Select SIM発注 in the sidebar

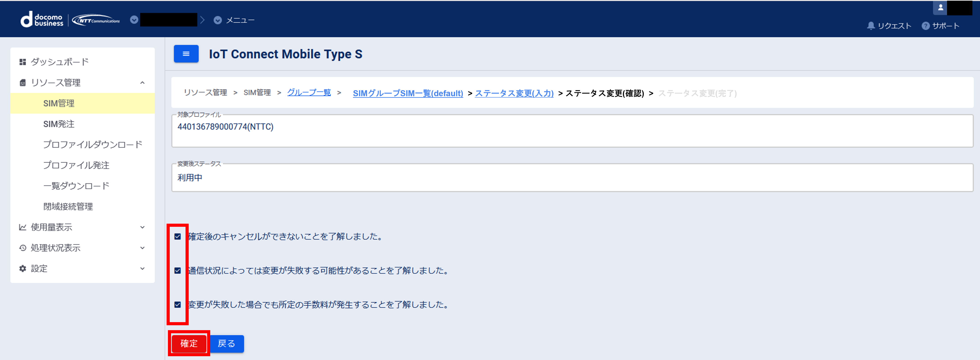[x=59, y=124]
